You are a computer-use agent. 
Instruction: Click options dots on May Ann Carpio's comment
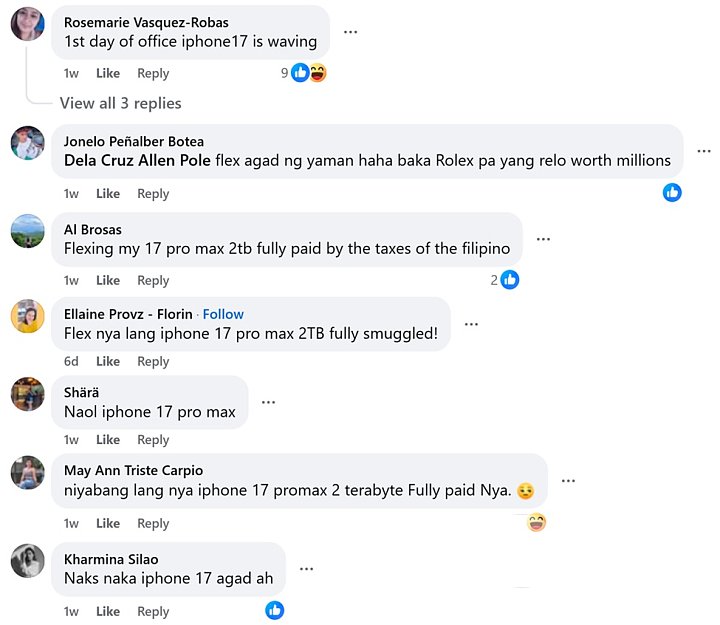pyautogui.click(x=568, y=481)
